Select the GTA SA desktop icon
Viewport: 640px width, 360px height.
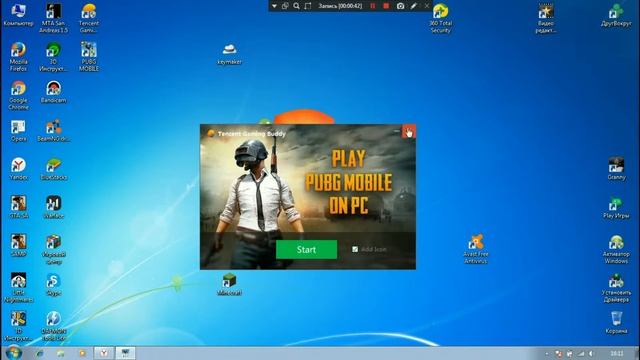click(18, 207)
